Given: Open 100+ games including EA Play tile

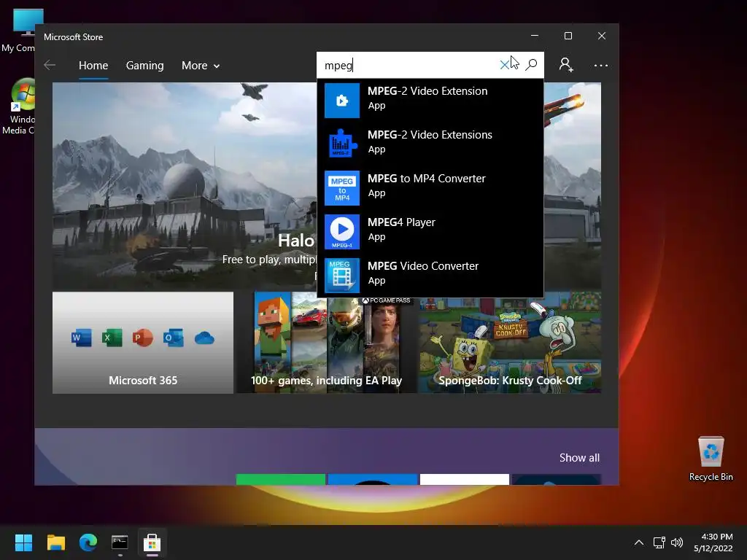Looking at the screenshot, I should [327, 343].
